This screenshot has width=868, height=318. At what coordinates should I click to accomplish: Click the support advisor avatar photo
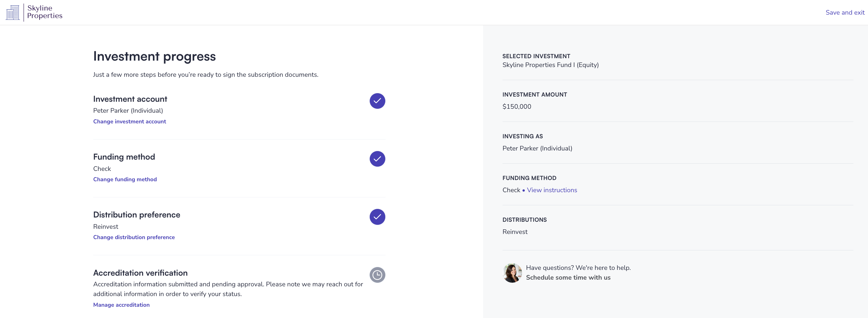tap(512, 273)
